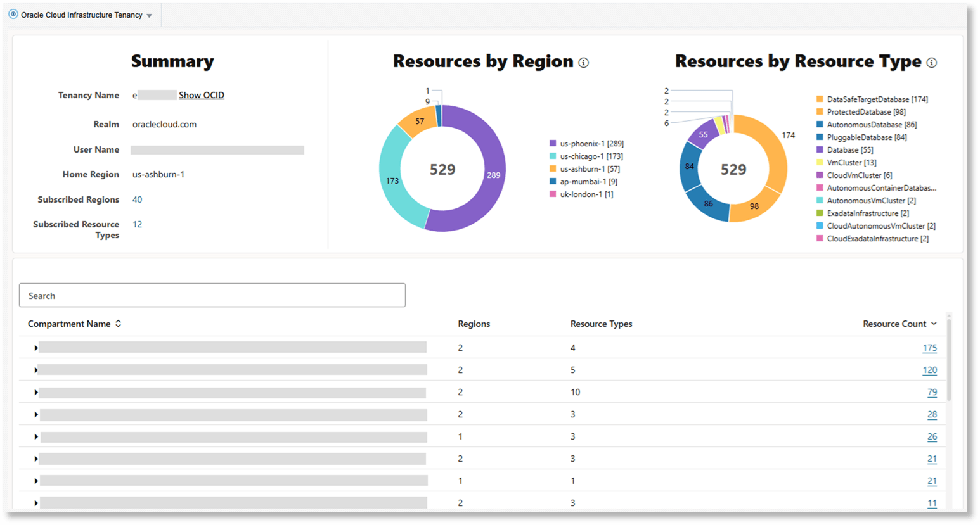Screen dimensions: 980x525
Task: Click the us-ashburn-1 orange legend swatch
Action: coord(553,169)
